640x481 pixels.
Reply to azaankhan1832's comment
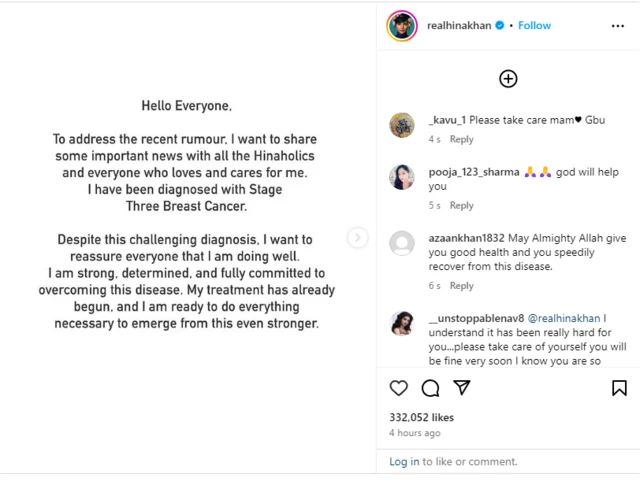[x=461, y=286]
